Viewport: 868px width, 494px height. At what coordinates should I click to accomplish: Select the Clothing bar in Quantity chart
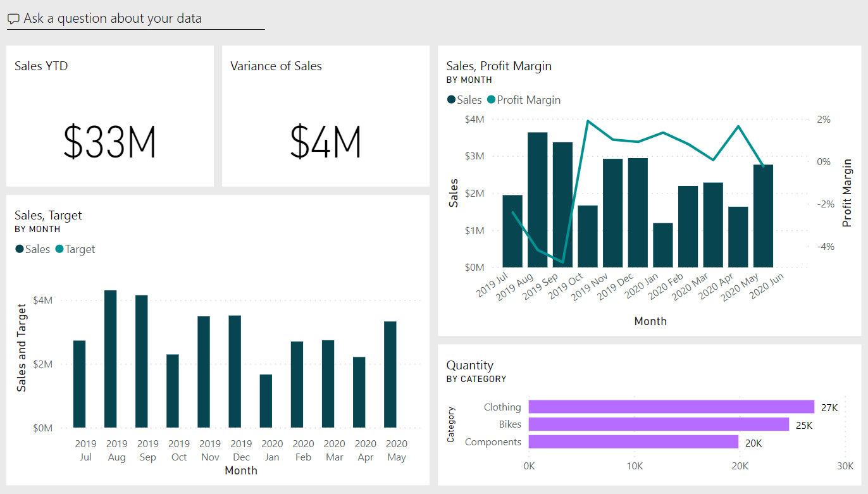click(x=671, y=407)
